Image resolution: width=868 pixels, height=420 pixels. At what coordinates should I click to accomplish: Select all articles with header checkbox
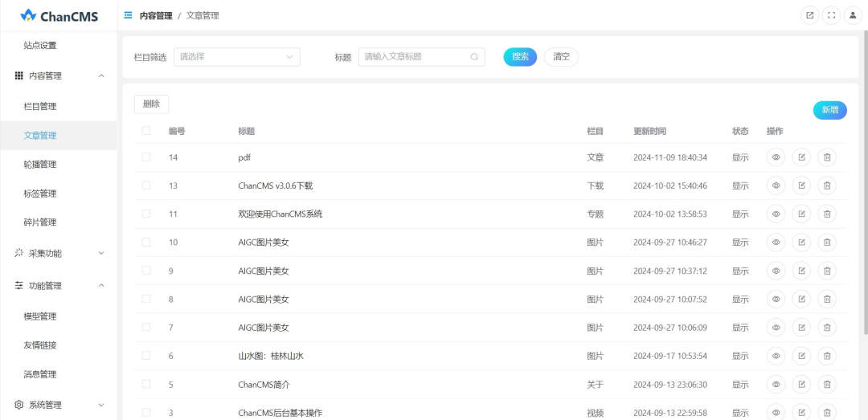tap(146, 131)
